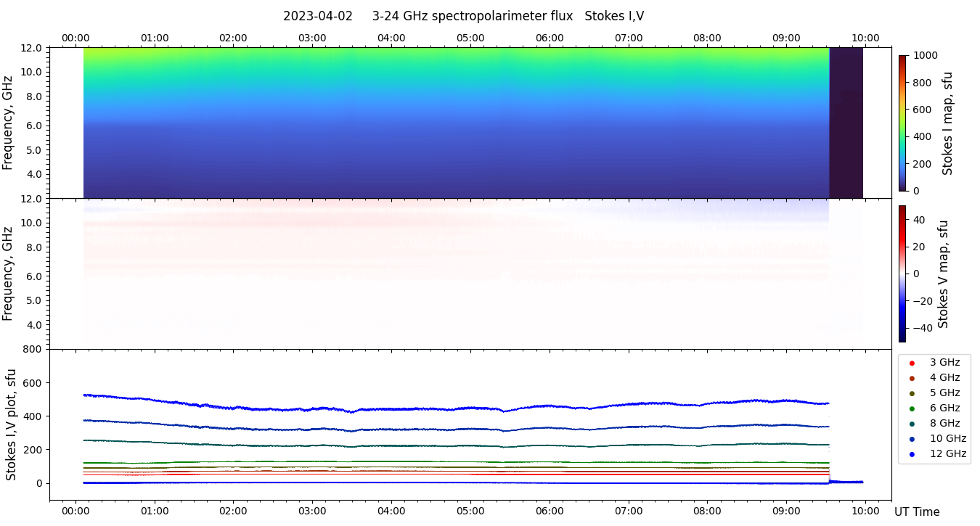Select the green 6 GHz legend marker
The height and width of the screenshot is (526, 980).
click(912, 408)
